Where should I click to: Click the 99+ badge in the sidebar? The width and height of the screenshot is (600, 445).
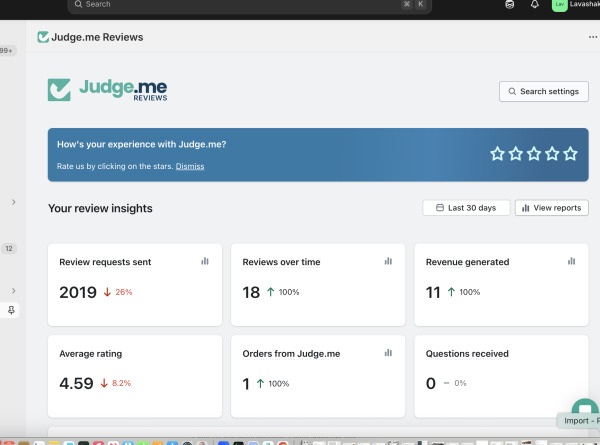[x=7, y=51]
